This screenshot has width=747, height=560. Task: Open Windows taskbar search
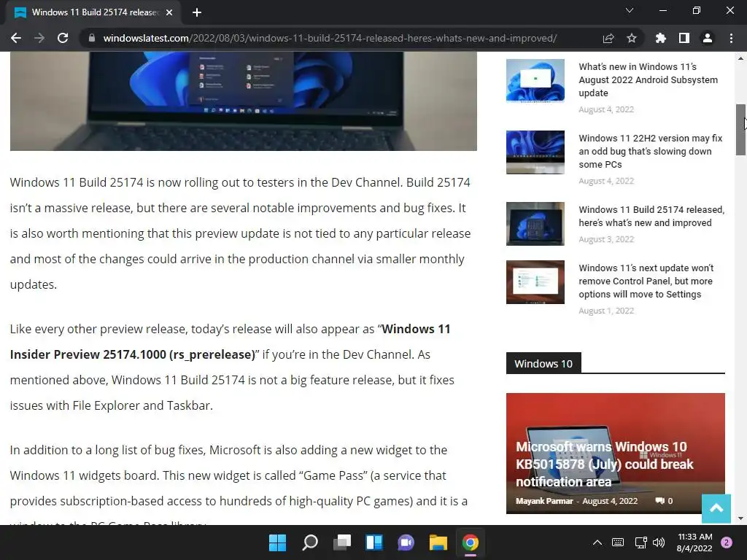pos(309,542)
